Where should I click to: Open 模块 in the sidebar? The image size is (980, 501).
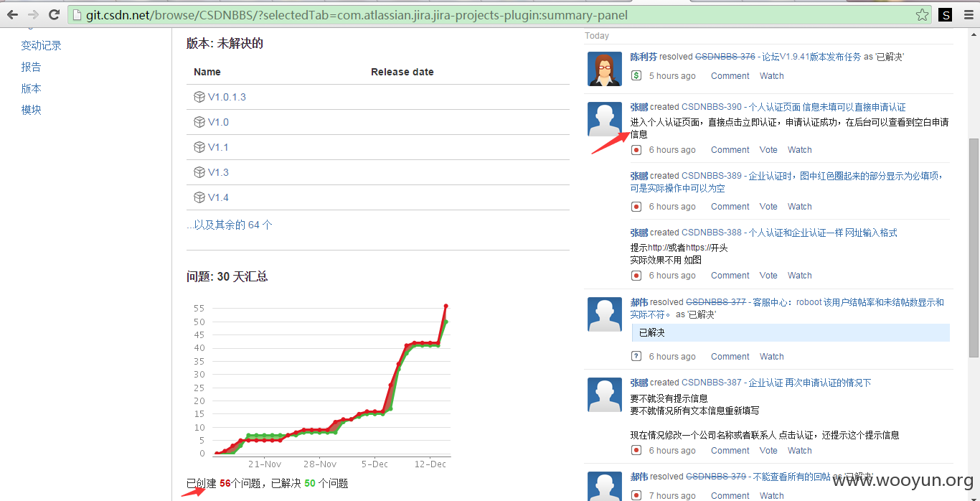32,110
